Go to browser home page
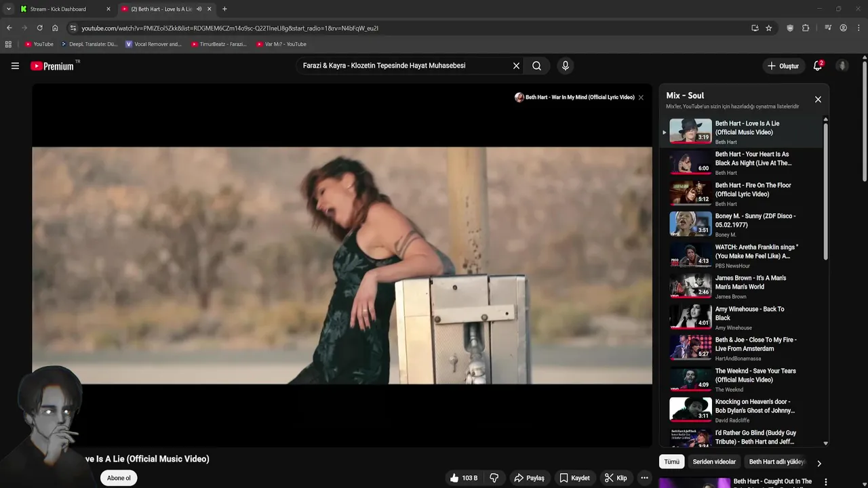This screenshot has height=488, width=868. [x=55, y=28]
